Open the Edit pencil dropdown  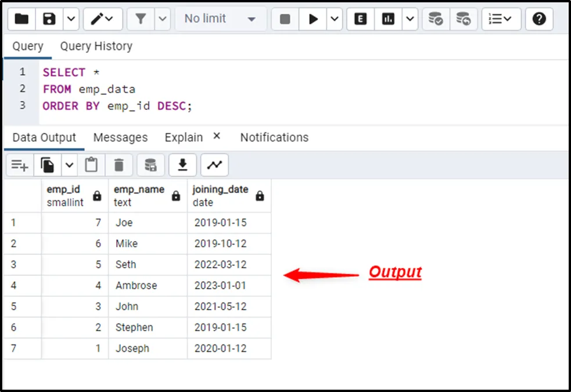point(103,19)
